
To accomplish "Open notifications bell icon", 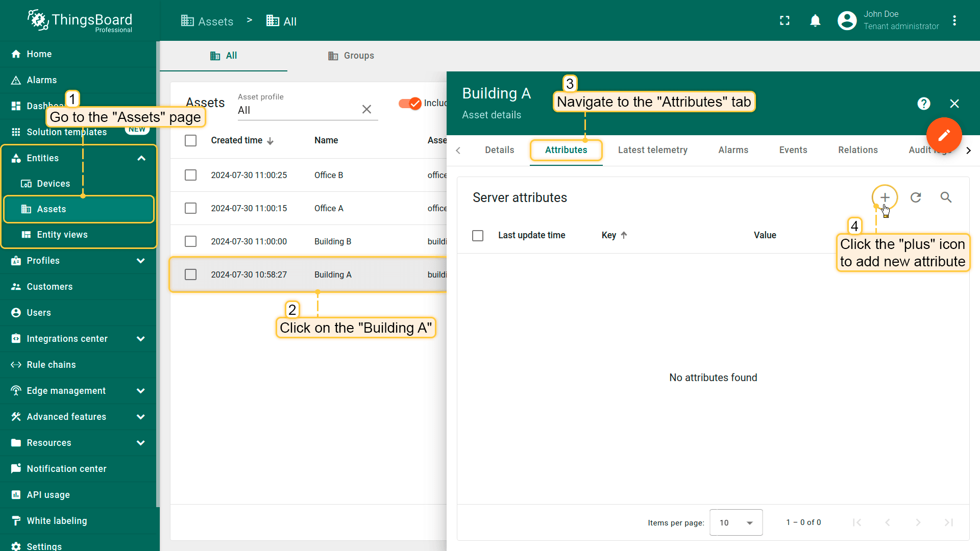I will [815, 20].
